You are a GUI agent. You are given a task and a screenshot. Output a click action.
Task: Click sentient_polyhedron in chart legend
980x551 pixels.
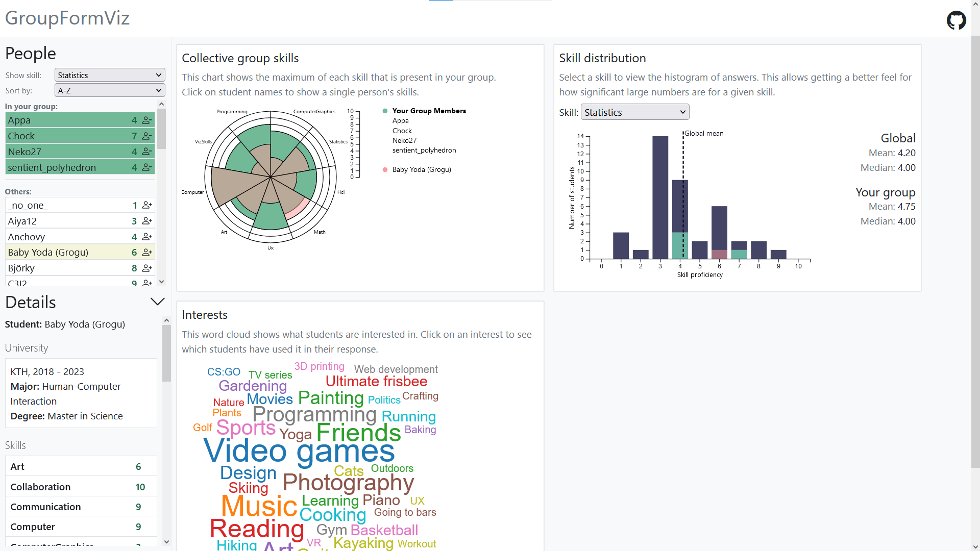pyautogui.click(x=424, y=151)
